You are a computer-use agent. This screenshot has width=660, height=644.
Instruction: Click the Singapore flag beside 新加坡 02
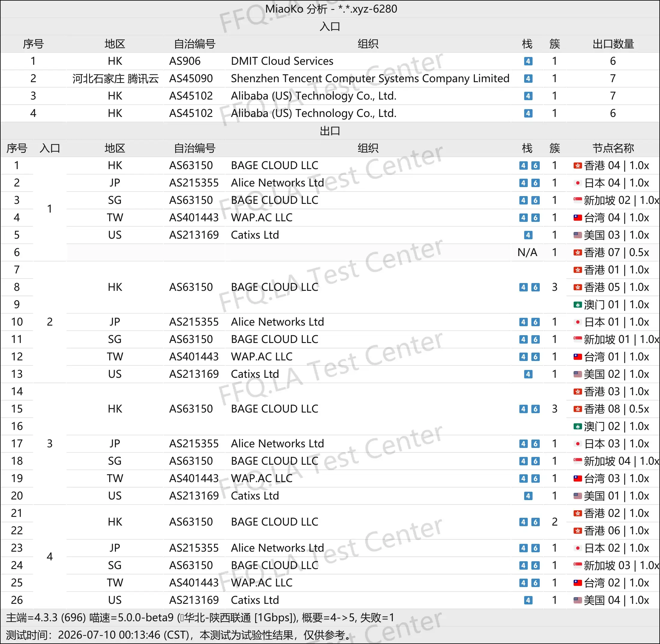[x=578, y=200]
